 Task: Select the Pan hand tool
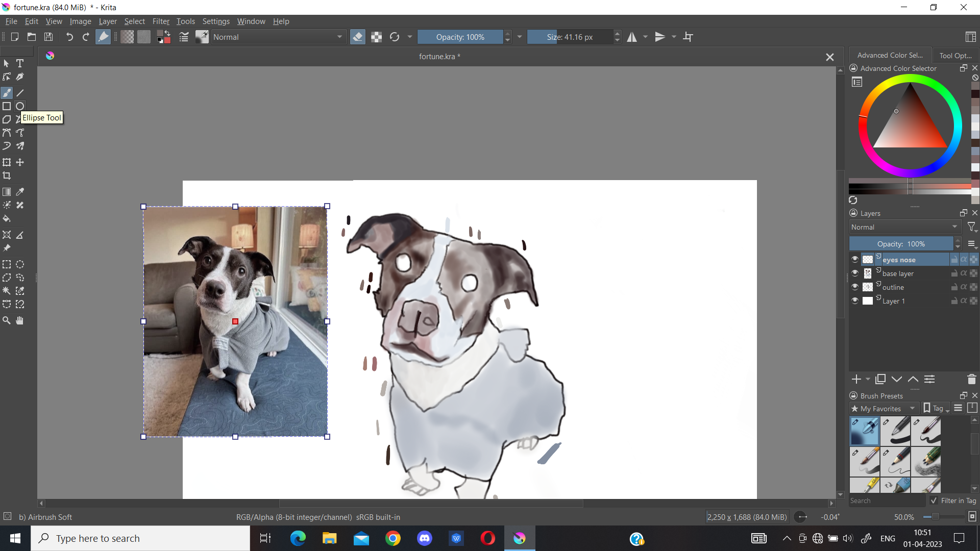(x=20, y=320)
